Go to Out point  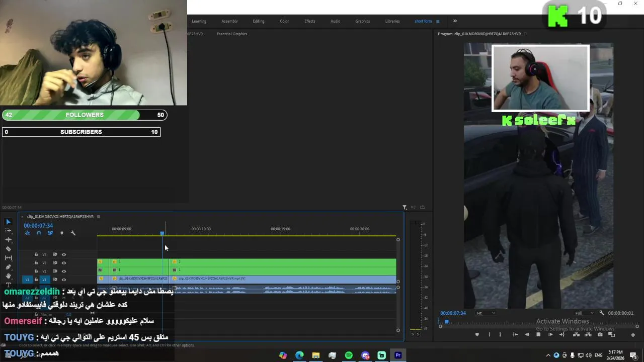pyautogui.click(x=562, y=334)
